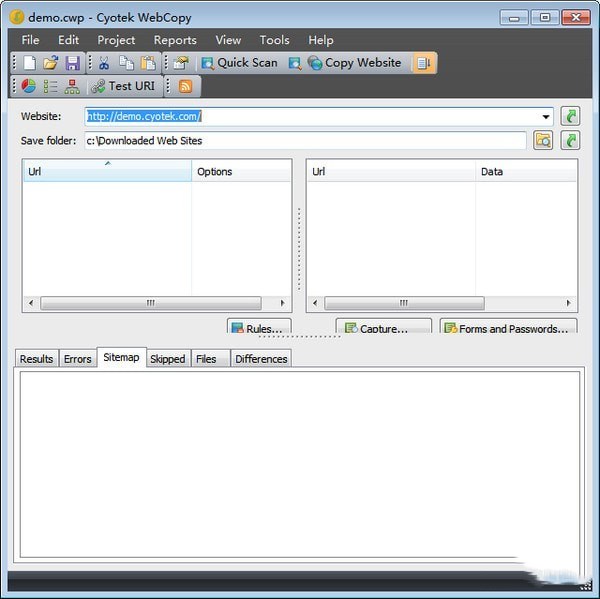This screenshot has width=600, height=599.
Task: Click the green checklist icon
Action: pos(50,87)
